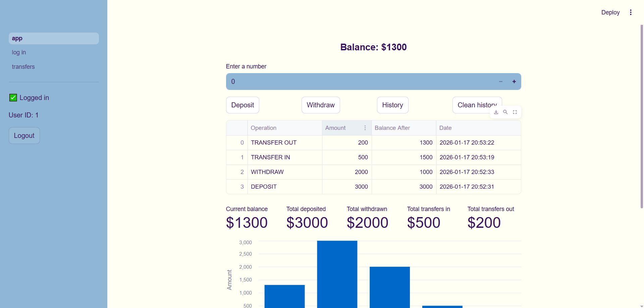Click the minus decrement stepper
Image resolution: width=644 pixels, height=308 pixels.
500,82
